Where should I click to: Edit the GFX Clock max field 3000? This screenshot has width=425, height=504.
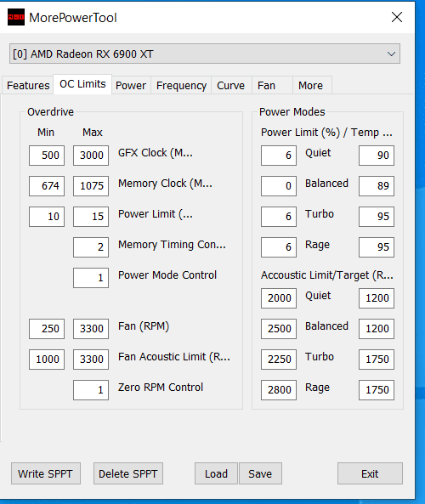click(x=91, y=156)
